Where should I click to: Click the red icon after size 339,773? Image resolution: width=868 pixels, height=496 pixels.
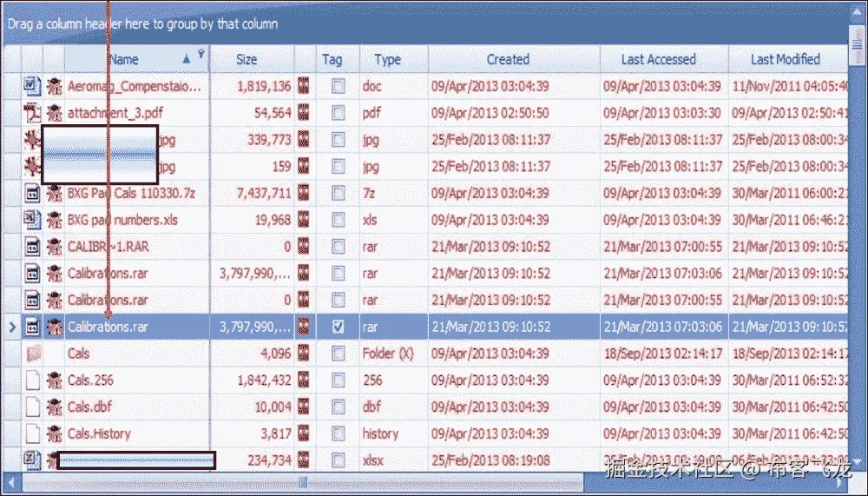303,139
